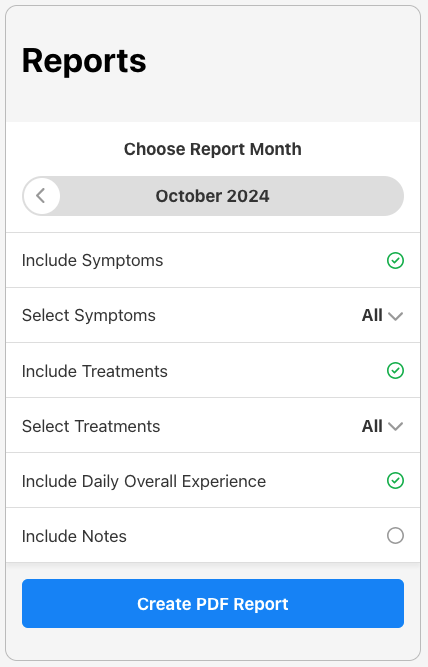Click the Choose Report Month heading

click(213, 149)
